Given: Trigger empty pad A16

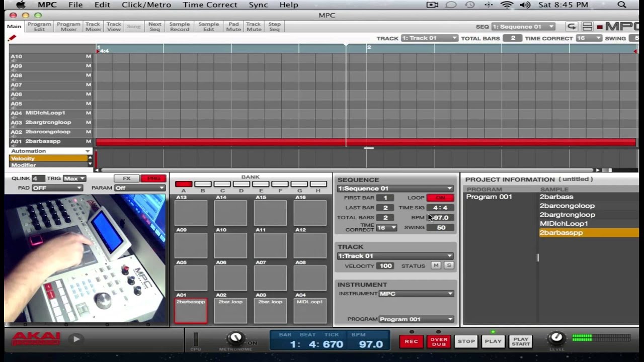Looking at the screenshot, I should click(x=310, y=213).
